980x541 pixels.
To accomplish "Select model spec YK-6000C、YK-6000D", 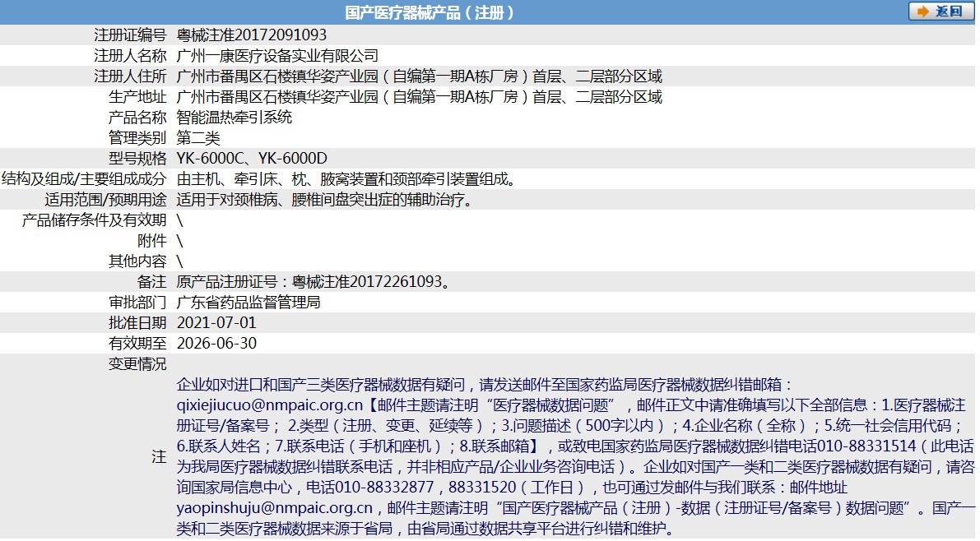I will point(252,159).
